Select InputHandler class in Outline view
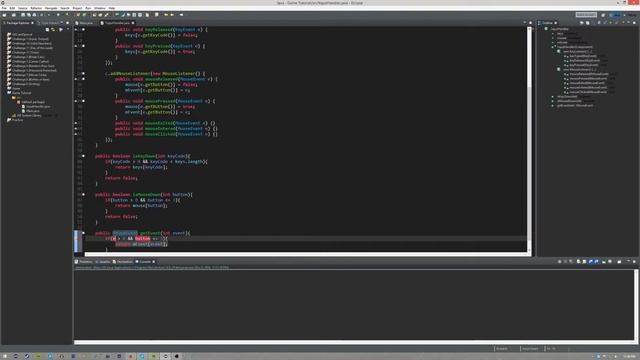 557,29
